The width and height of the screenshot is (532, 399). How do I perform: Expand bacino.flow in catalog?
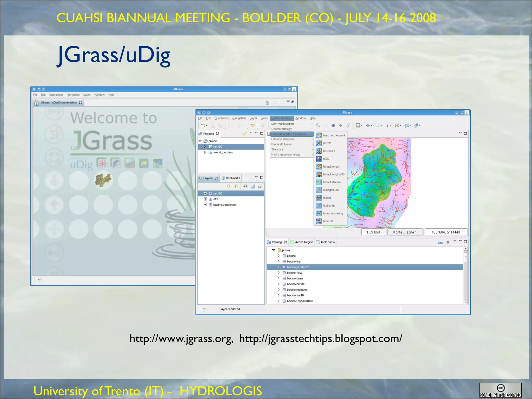tap(278, 273)
